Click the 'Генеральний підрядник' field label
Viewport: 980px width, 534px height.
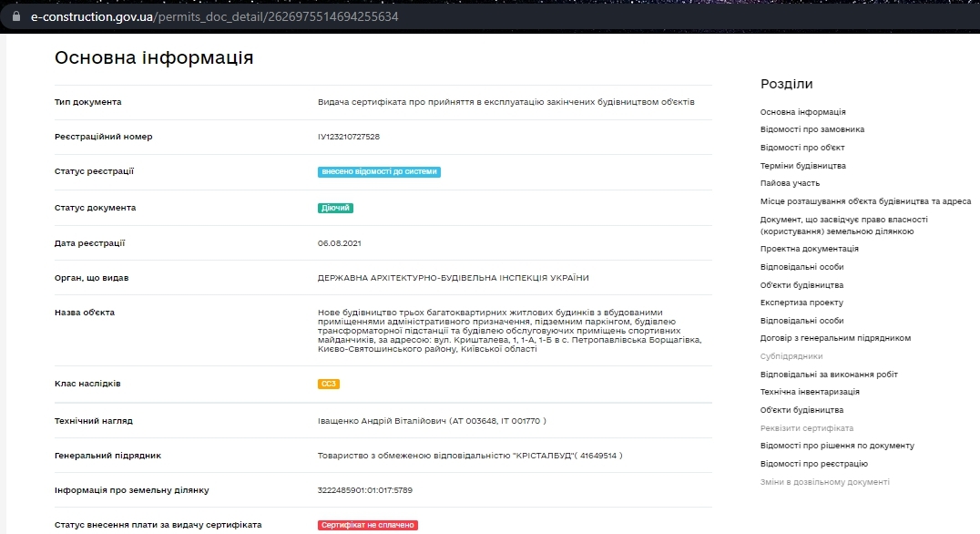click(107, 456)
